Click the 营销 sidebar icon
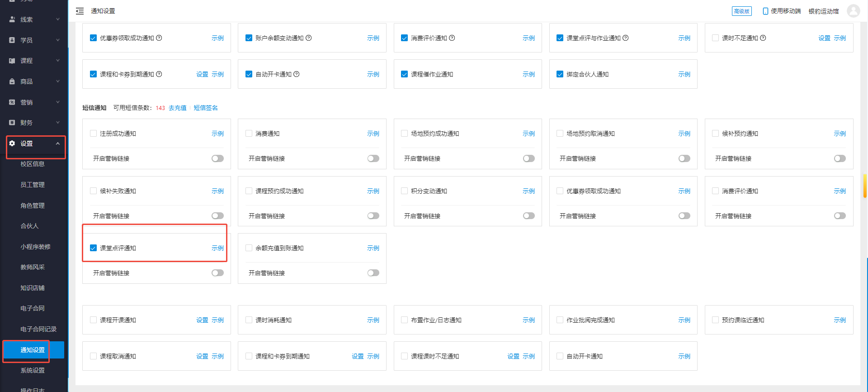 click(12, 102)
